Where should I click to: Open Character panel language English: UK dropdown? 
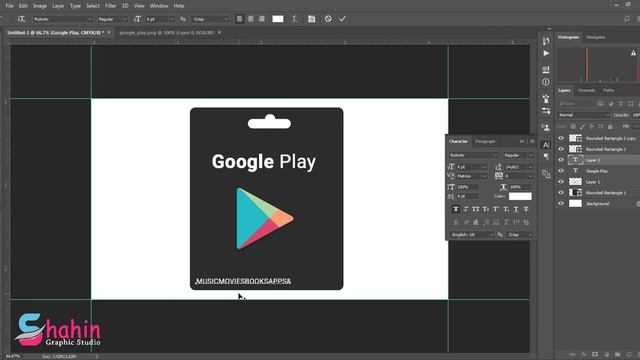coord(472,235)
